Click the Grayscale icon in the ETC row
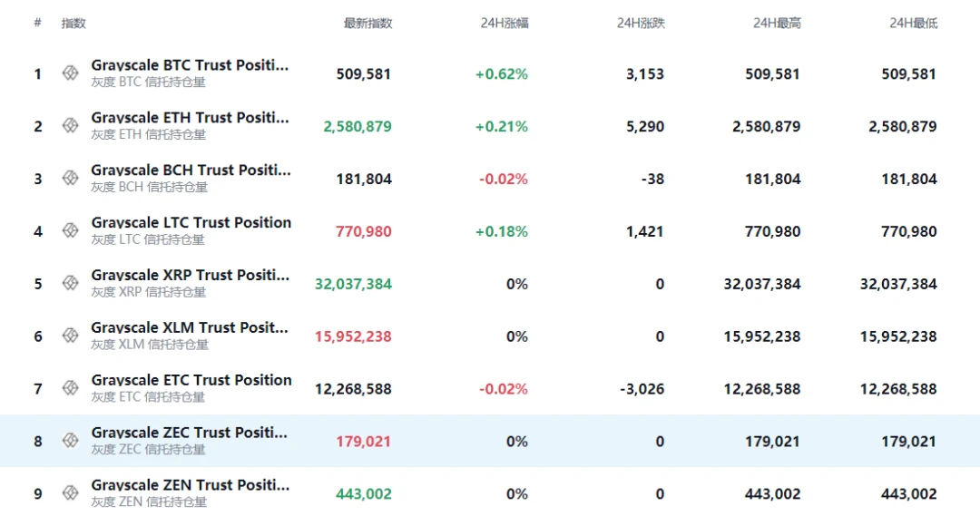 70,389
